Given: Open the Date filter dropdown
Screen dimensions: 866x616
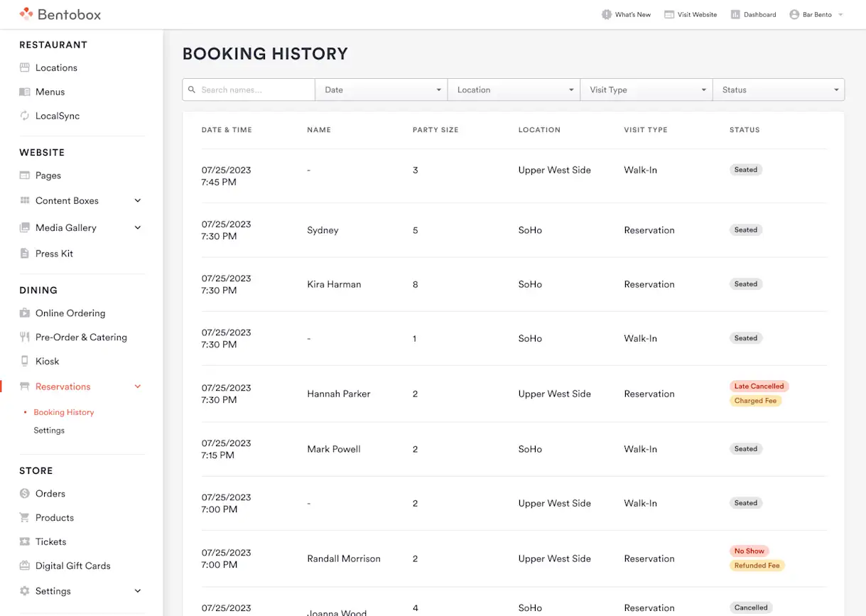Looking at the screenshot, I should pyautogui.click(x=381, y=90).
